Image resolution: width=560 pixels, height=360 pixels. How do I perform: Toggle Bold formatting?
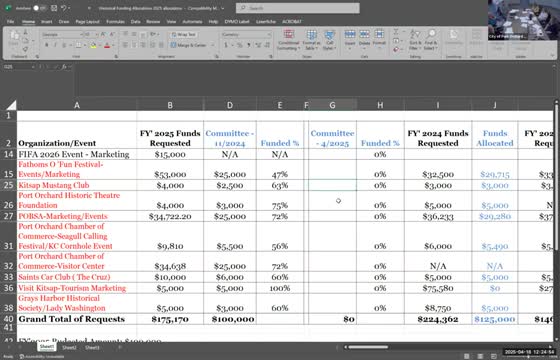click(x=46, y=45)
